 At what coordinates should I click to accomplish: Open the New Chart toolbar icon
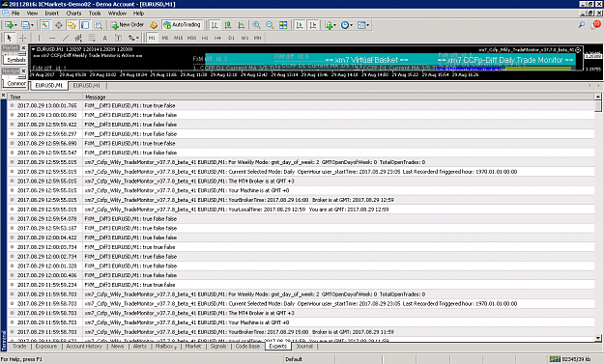9,25
